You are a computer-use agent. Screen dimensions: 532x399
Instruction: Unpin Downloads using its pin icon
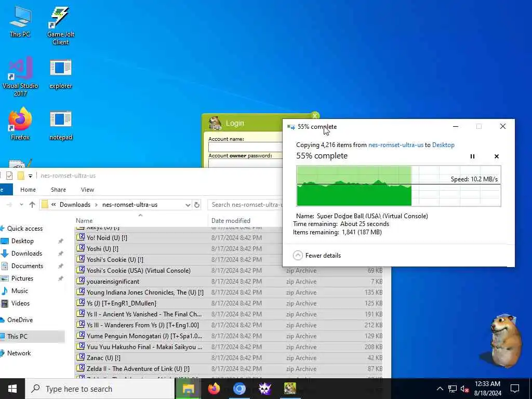coord(60,254)
